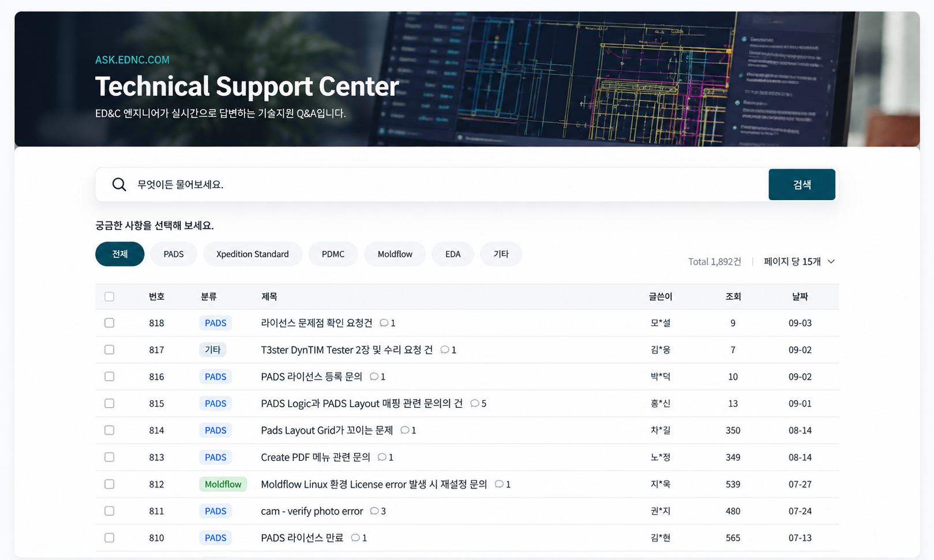934x560 pixels.
Task: Click comment bubble on Moldflow Linux row
Action: coord(499,484)
